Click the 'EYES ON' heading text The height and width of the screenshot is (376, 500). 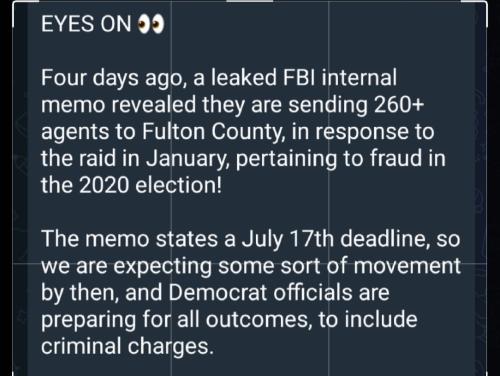86,24
